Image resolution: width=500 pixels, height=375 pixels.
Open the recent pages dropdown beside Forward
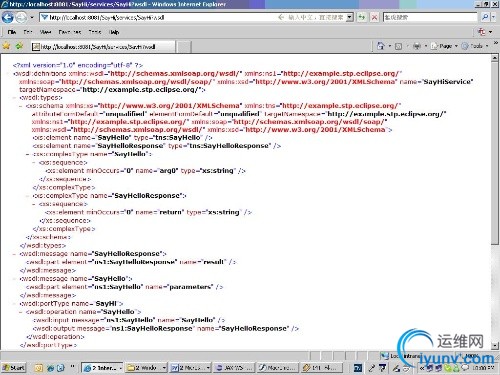click(x=32, y=17)
